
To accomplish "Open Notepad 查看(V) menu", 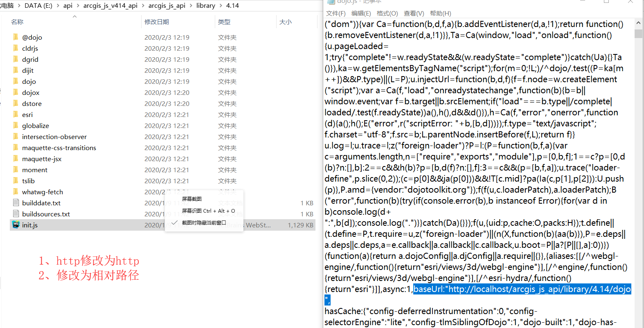I will (414, 13).
